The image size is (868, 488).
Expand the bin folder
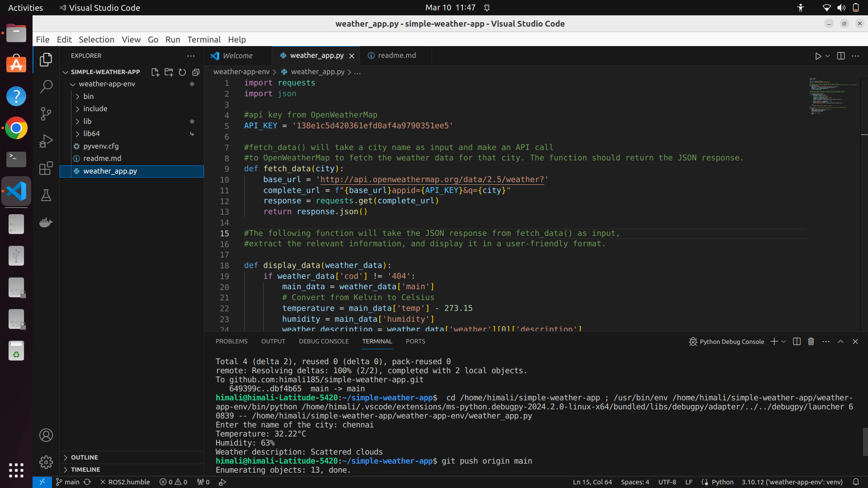coord(88,96)
